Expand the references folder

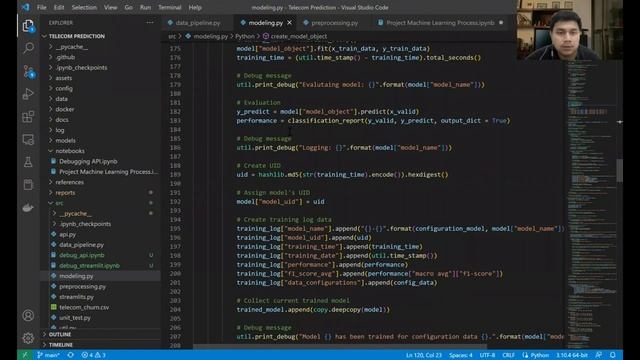coord(69,182)
